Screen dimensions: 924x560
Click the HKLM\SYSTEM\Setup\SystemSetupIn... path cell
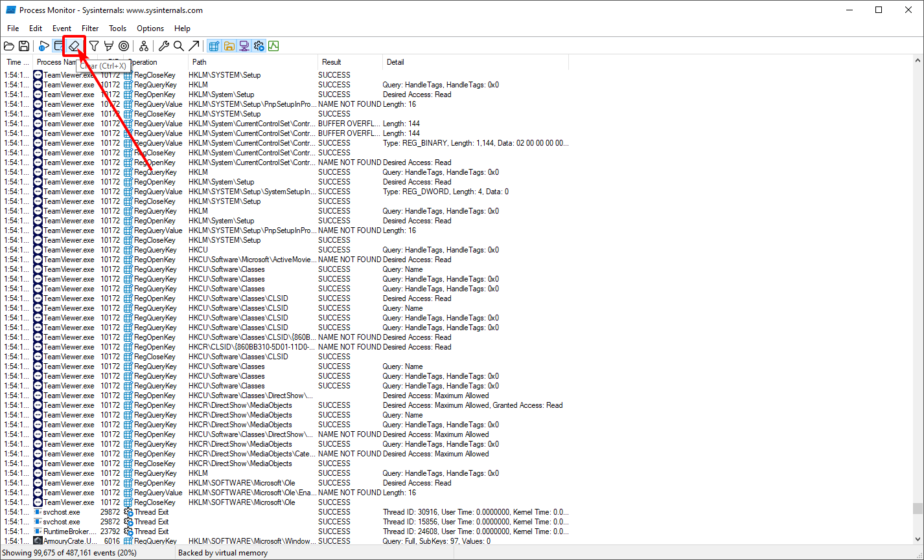[252, 192]
